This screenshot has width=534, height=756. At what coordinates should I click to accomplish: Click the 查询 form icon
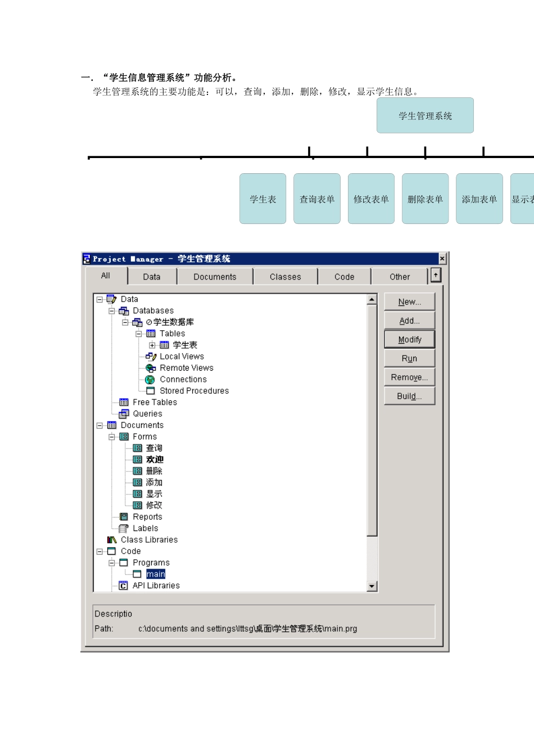(137, 448)
